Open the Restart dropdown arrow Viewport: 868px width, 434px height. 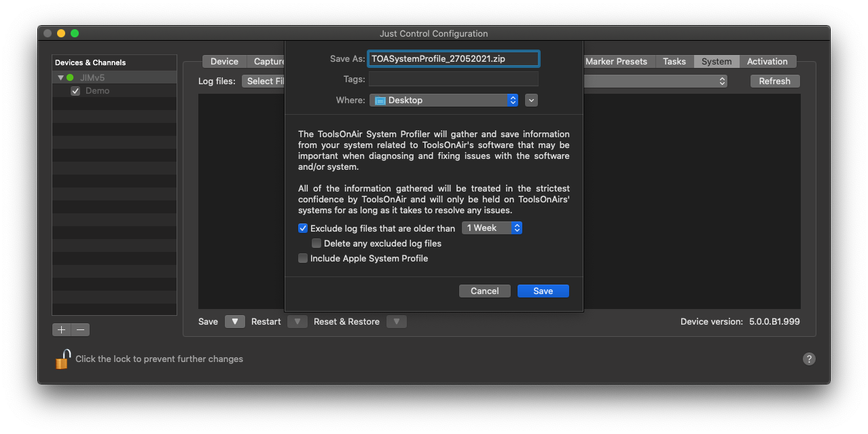tap(297, 321)
